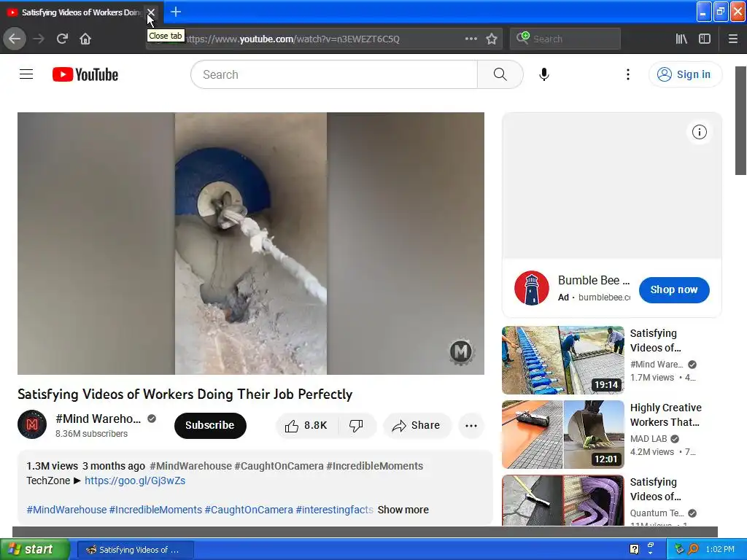747x560 pixels.
Task: Start voice search with the microphone icon
Action: click(544, 74)
